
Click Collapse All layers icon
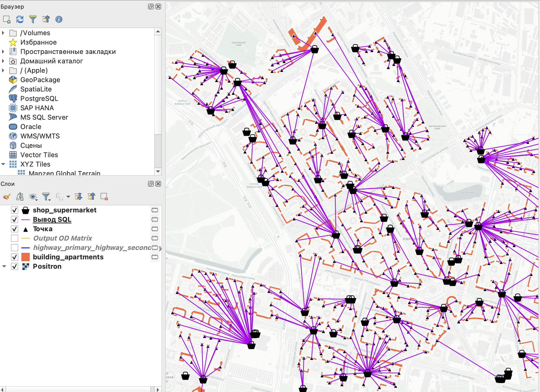[x=91, y=197]
